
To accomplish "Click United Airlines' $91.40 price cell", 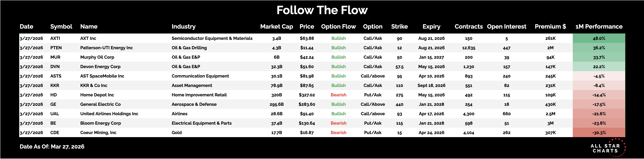I will 307,114.
